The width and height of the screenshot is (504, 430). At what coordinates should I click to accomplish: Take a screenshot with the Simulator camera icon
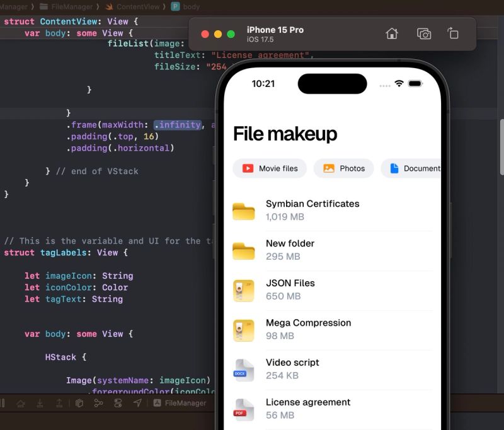(x=423, y=33)
